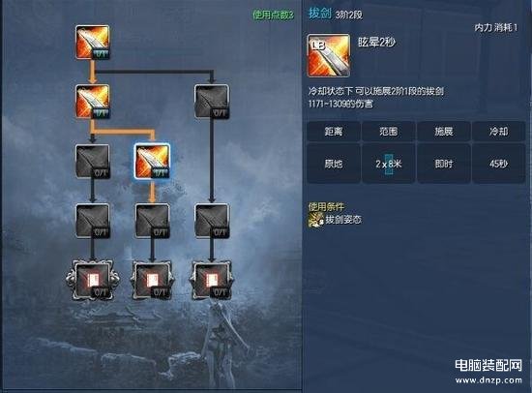Viewport: 532px width, 393px height.
Task: Click the second-tier activated flame sword node
Action: click(92, 102)
